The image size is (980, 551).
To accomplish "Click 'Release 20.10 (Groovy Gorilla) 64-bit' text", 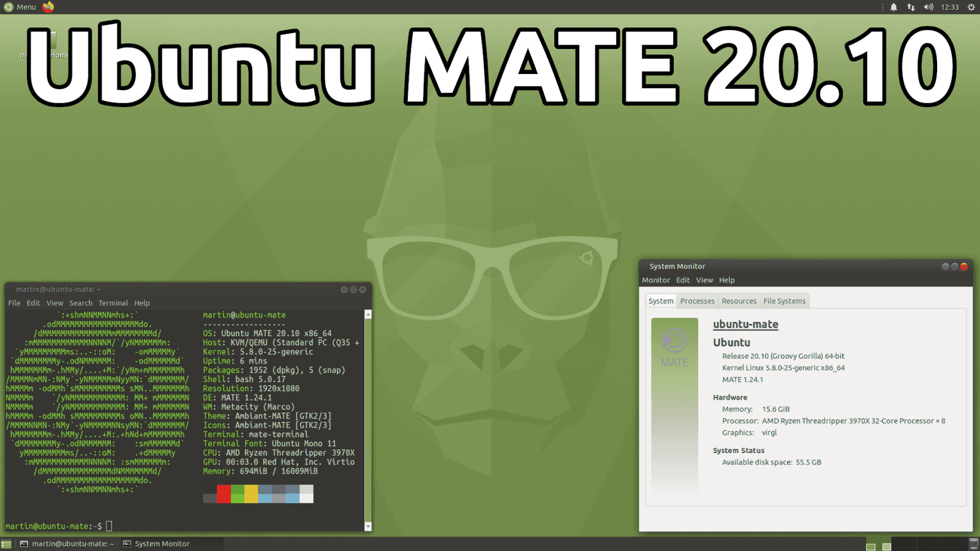I will 783,356.
